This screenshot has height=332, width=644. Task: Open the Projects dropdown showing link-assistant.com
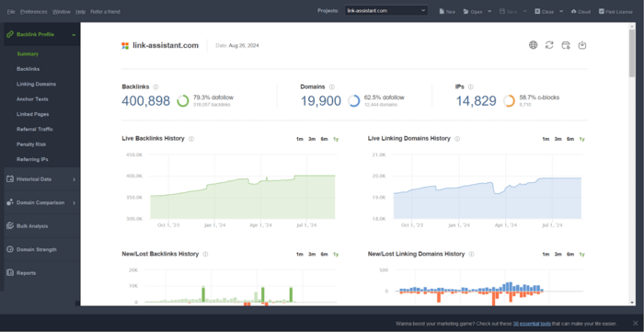pyautogui.click(x=386, y=11)
